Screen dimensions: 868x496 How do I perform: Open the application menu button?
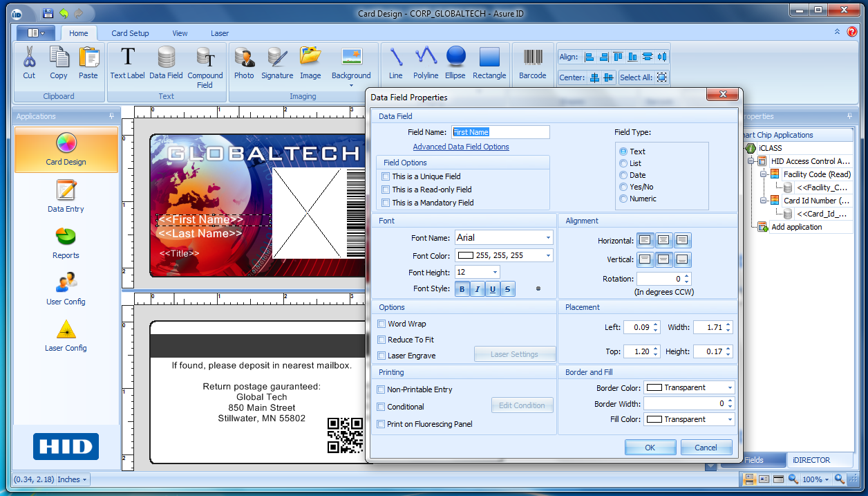pyautogui.click(x=36, y=33)
